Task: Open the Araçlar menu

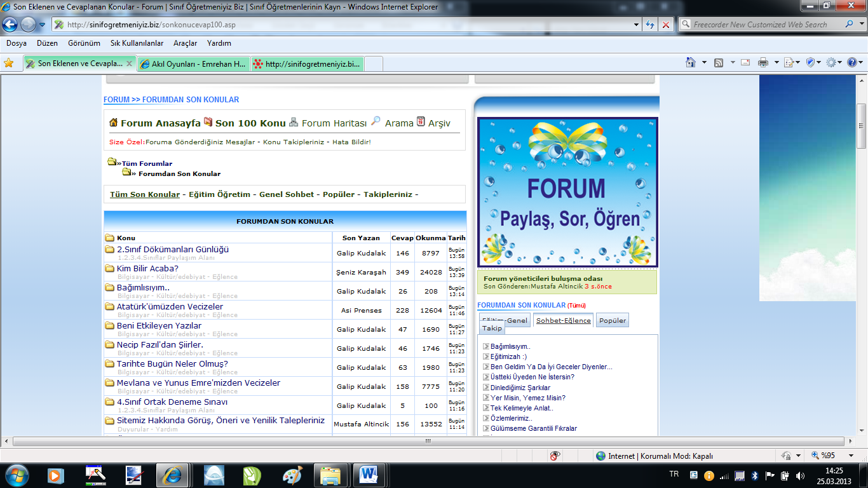Action: (185, 43)
